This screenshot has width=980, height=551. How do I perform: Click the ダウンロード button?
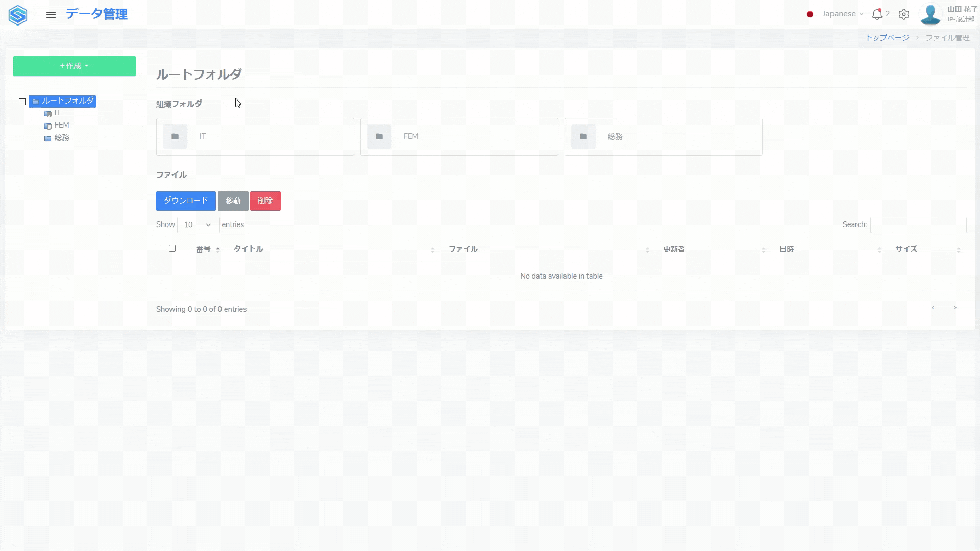tap(186, 201)
